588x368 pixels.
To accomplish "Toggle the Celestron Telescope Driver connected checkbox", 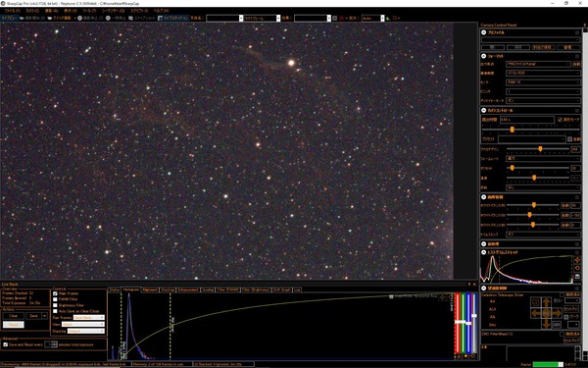I will pyautogui.click(x=562, y=294).
